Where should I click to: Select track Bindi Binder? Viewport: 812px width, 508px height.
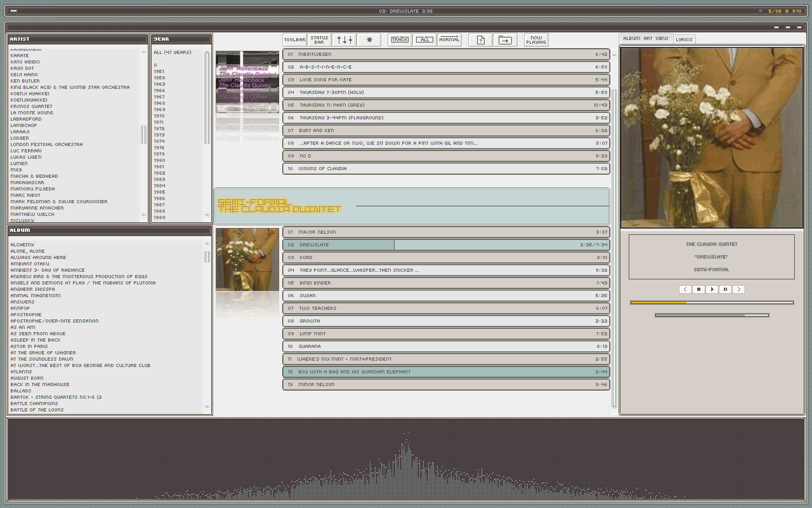click(446, 283)
